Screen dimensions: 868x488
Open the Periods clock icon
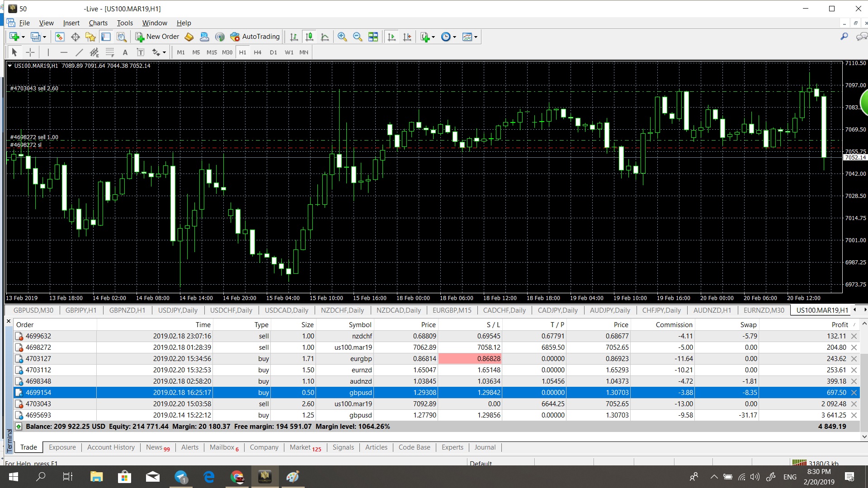click(x=446, y=37)
